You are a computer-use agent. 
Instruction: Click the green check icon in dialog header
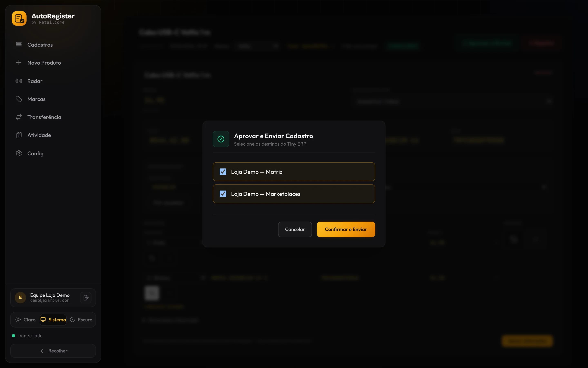[x=221, y=139]
